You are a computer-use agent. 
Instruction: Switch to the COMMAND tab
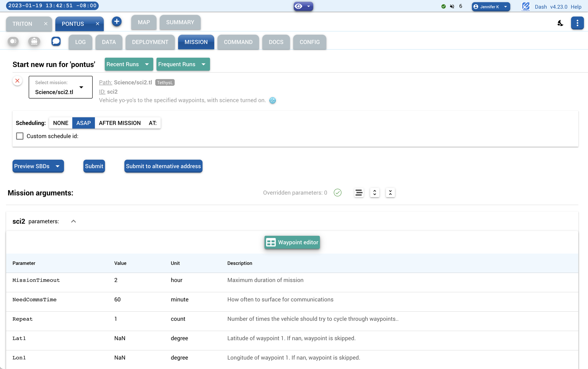238,42
